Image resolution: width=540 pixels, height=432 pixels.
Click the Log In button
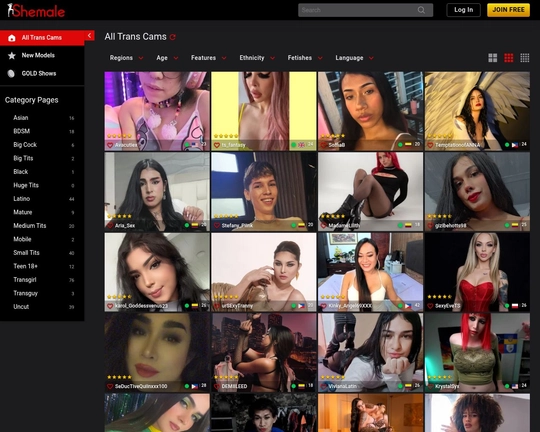(463, 10)
